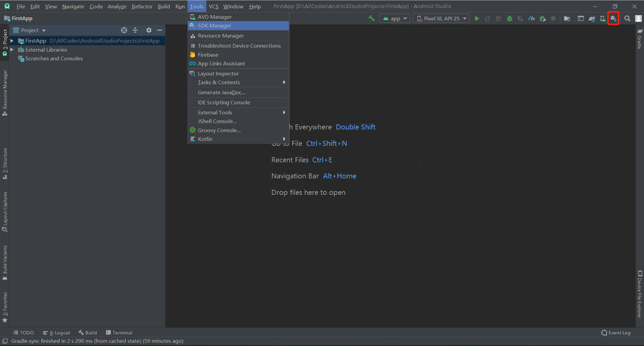Click the Gradle sync finished status message

(x=97, y=341)
